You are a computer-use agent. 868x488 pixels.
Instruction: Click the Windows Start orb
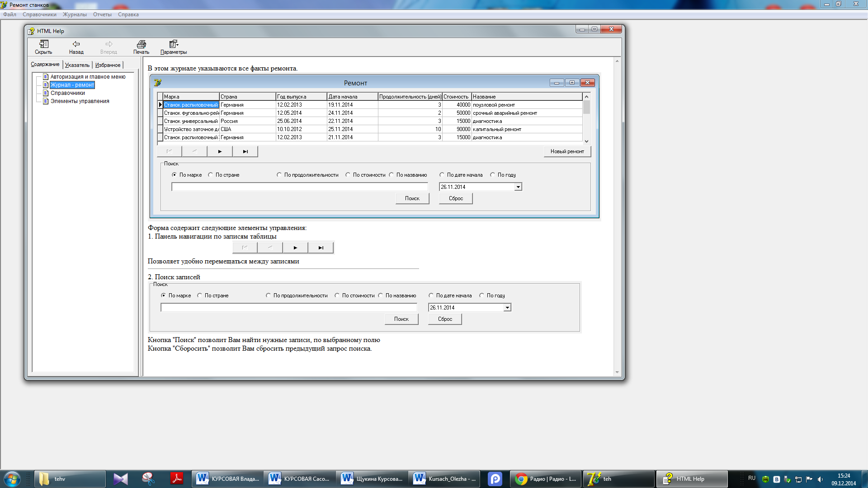coord(12,479)
